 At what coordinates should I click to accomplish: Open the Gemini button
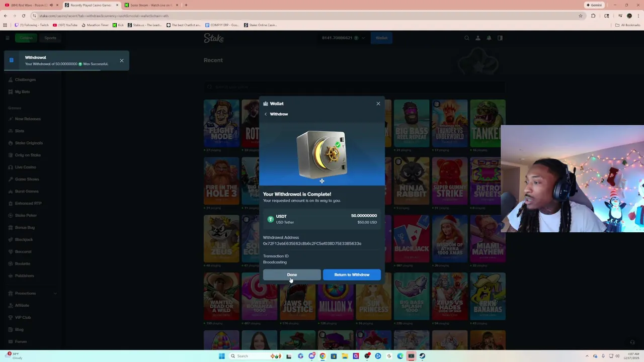pos(594,5)
